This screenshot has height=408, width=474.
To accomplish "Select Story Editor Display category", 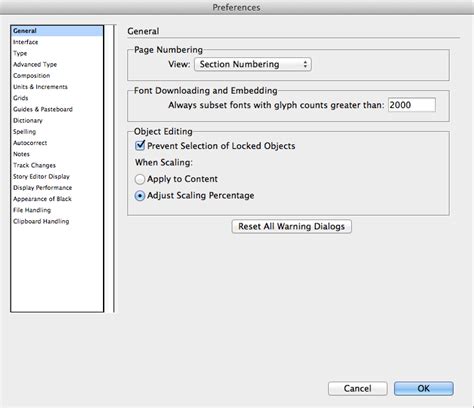I will [x=41, y=176].
